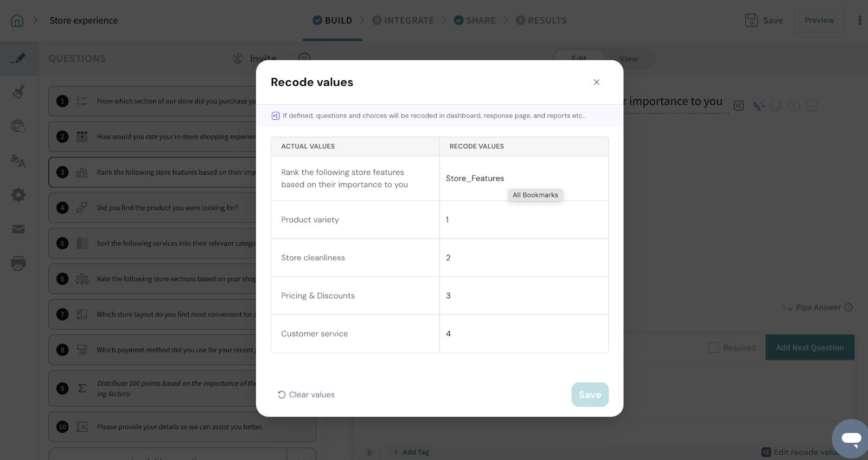
Task: Close the Recode values dialog
Action: [x=596, y=82]
